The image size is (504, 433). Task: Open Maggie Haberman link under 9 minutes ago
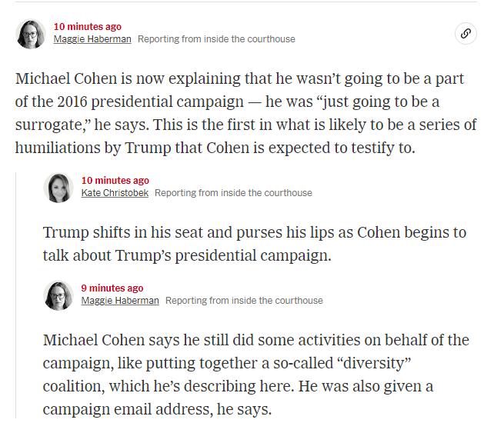(x=120, y=301)
